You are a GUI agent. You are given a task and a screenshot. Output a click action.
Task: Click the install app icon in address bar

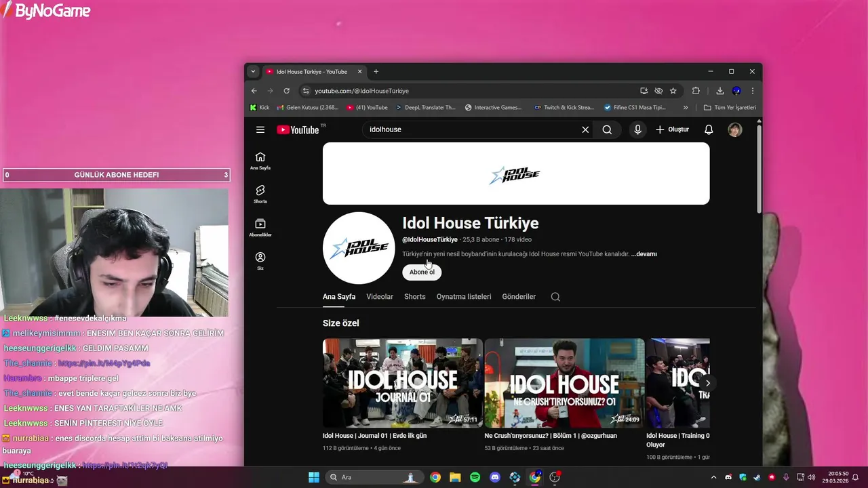tap(644, 91)
